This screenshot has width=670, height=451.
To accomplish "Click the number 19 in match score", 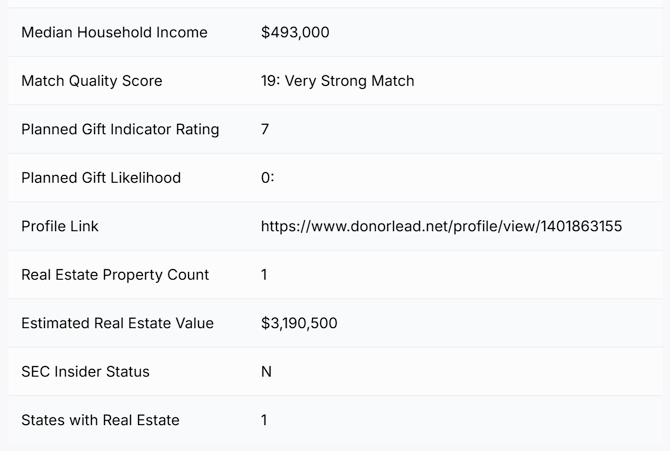I will point(269,81).
